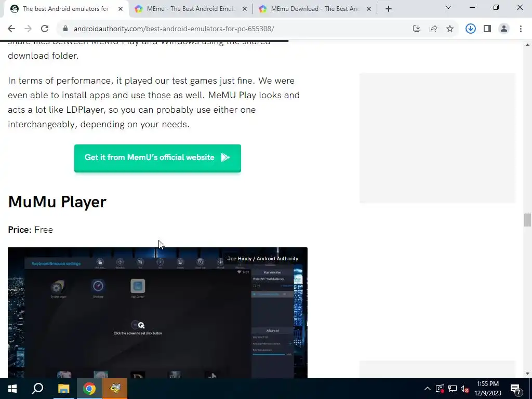This screenshot has height=399, width=532.
Task: Switch to 'MEmu Download' tab
Action: 315,9
